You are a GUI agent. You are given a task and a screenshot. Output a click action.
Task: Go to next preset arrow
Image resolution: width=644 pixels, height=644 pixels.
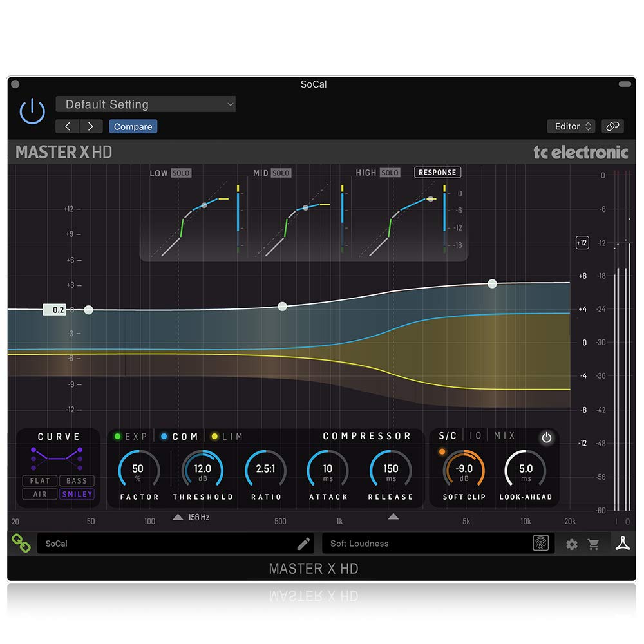pyautogui.click(x=91, y=126)
